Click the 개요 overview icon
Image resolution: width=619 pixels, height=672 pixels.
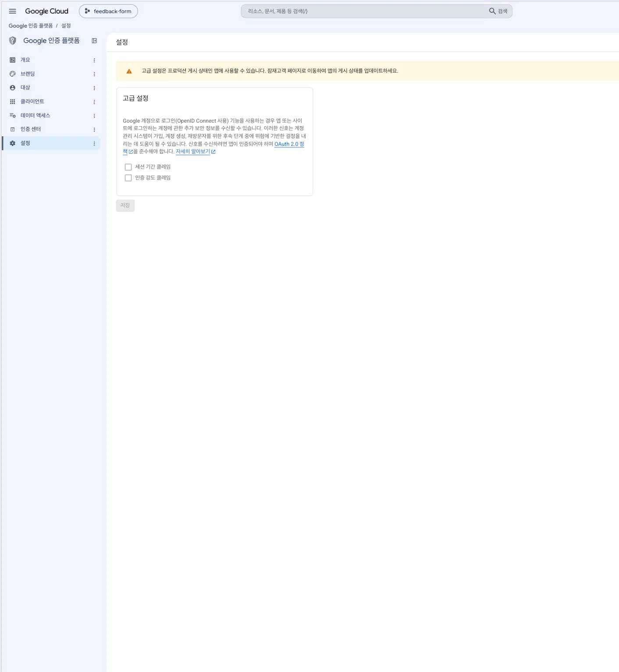(x=13, y=60)
